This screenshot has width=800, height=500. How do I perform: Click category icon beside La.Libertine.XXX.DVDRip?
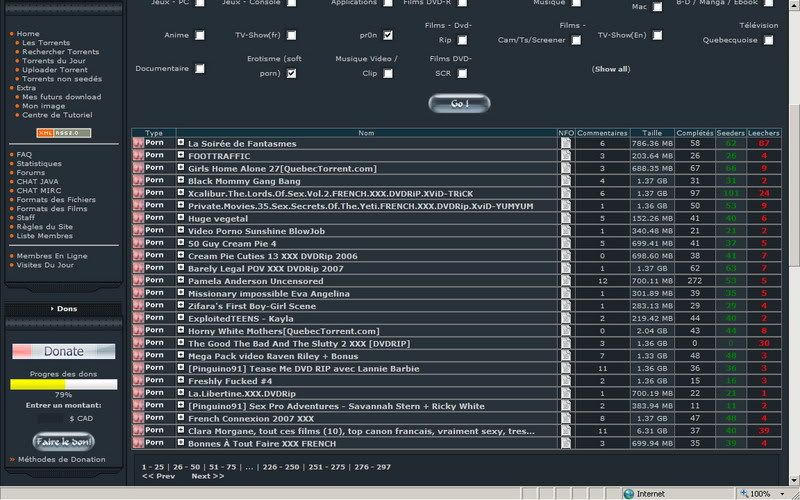click(138, 393)
